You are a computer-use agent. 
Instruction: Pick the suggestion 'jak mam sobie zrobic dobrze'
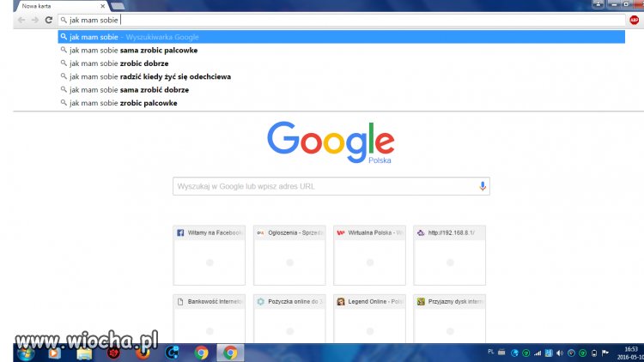(341, 63)
